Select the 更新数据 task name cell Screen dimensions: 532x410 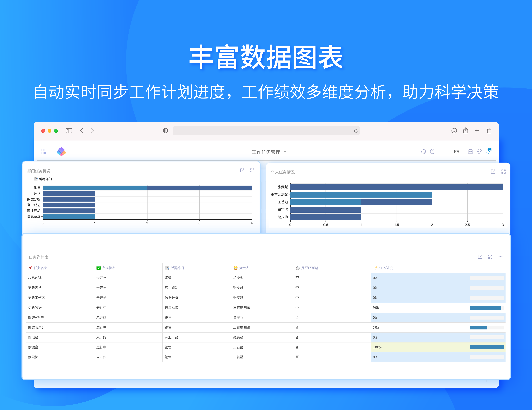pos(60,308)
